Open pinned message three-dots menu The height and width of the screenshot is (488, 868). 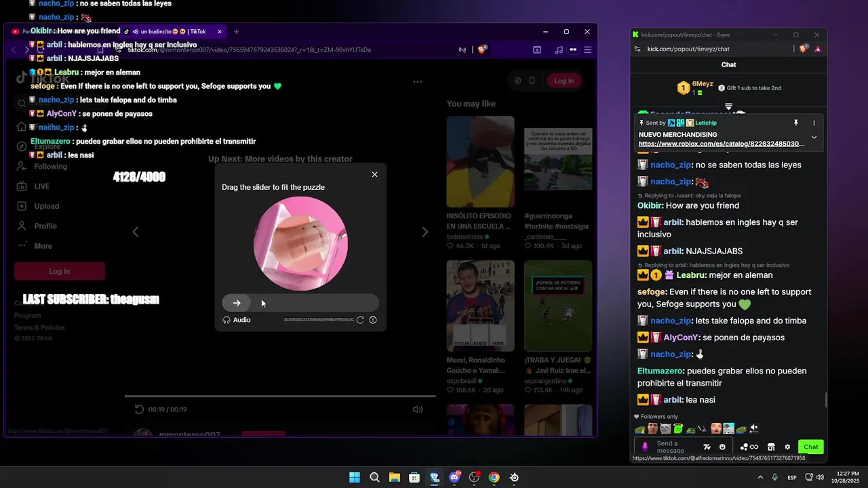(x=814, y=123)
